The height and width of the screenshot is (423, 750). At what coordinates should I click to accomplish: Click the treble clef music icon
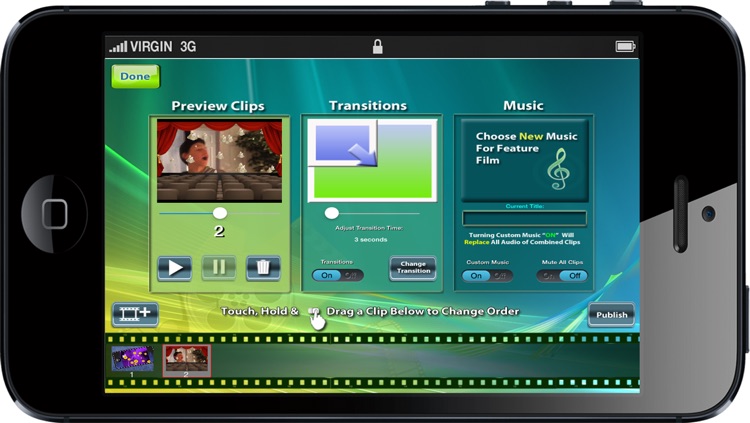559,169
